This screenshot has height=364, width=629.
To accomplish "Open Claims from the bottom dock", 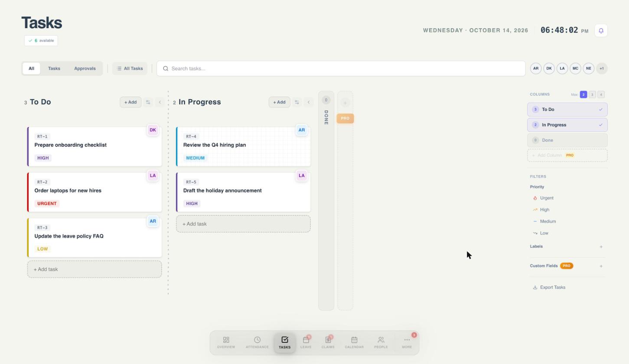I will (328, 343).
